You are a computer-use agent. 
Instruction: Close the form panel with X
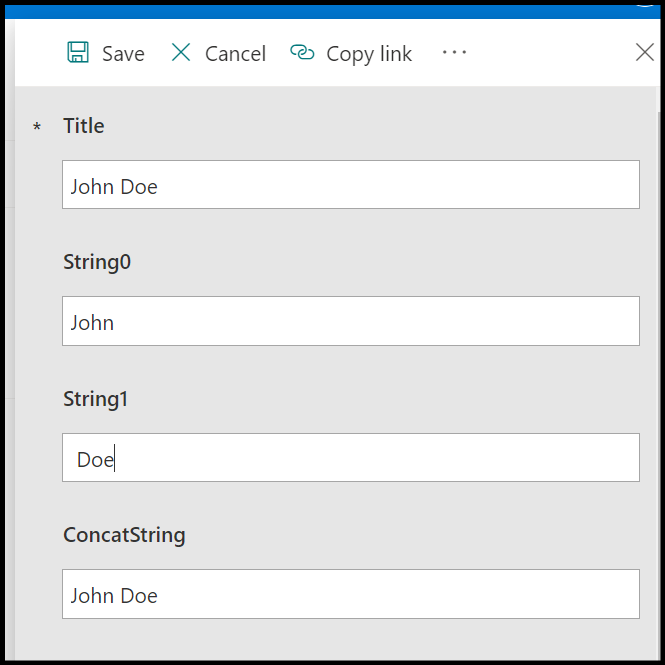(x=645, y=53)
